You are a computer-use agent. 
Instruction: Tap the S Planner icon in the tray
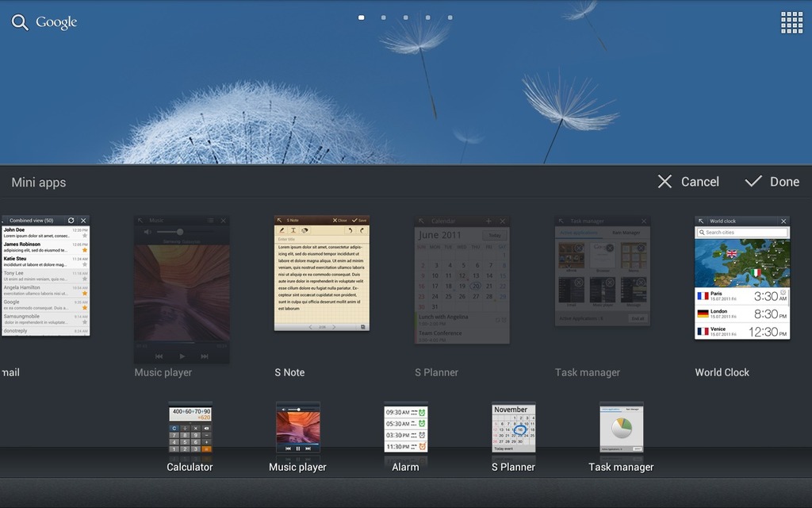point(513,428)
